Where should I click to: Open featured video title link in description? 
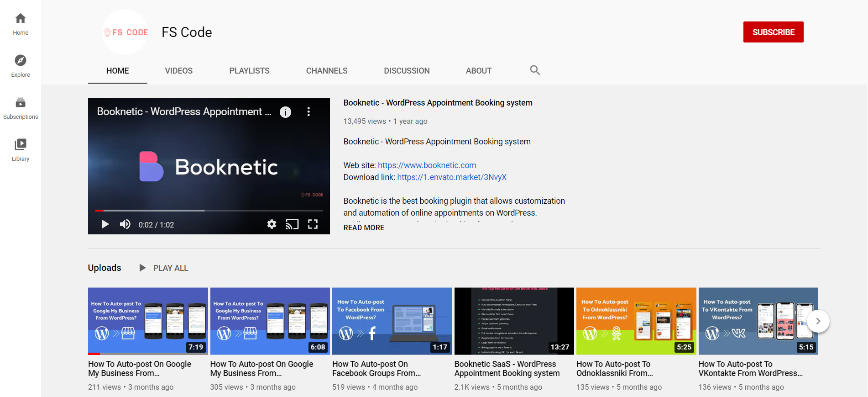(x=438, y=103)
